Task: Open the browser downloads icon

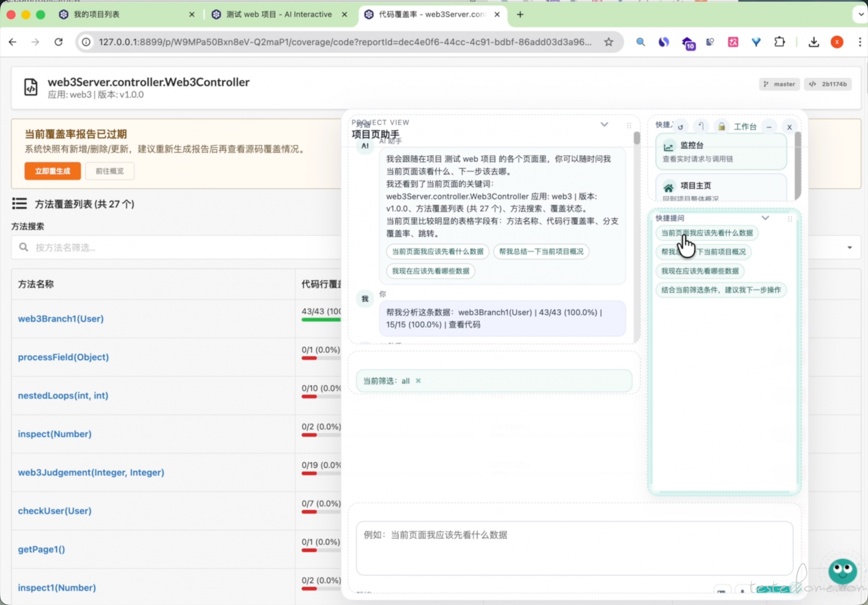Action: (814, 42)
